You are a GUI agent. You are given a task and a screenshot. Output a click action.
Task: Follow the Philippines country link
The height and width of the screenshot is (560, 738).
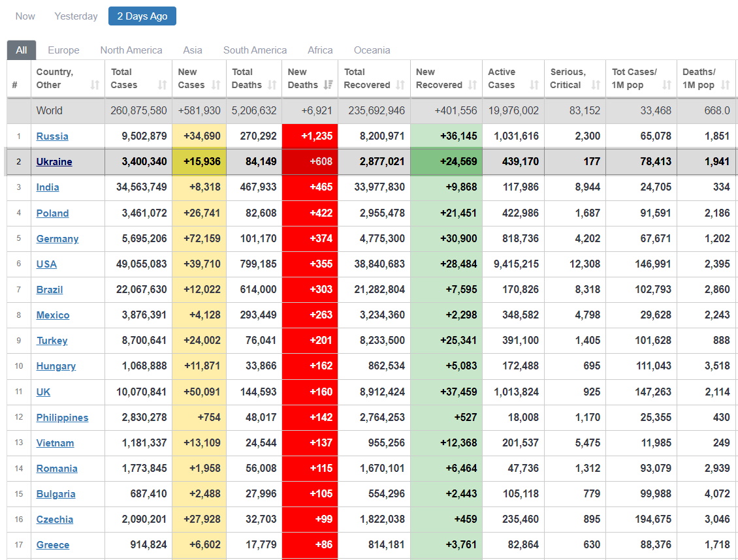click(62, 418)
